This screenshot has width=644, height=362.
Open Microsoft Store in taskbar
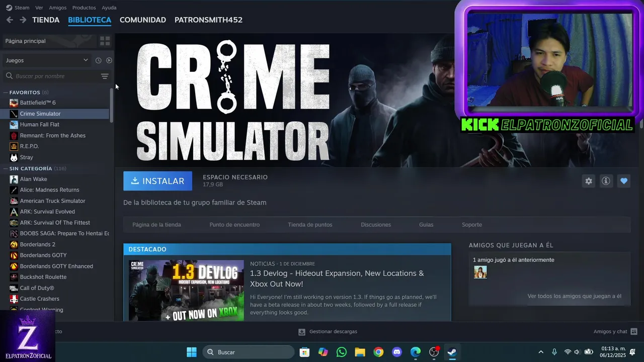304,352
